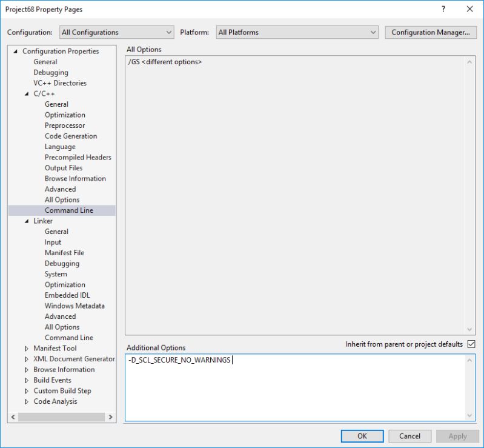
Task: Click Additional Options scroll up arrow
Action: tap(469, 361)
